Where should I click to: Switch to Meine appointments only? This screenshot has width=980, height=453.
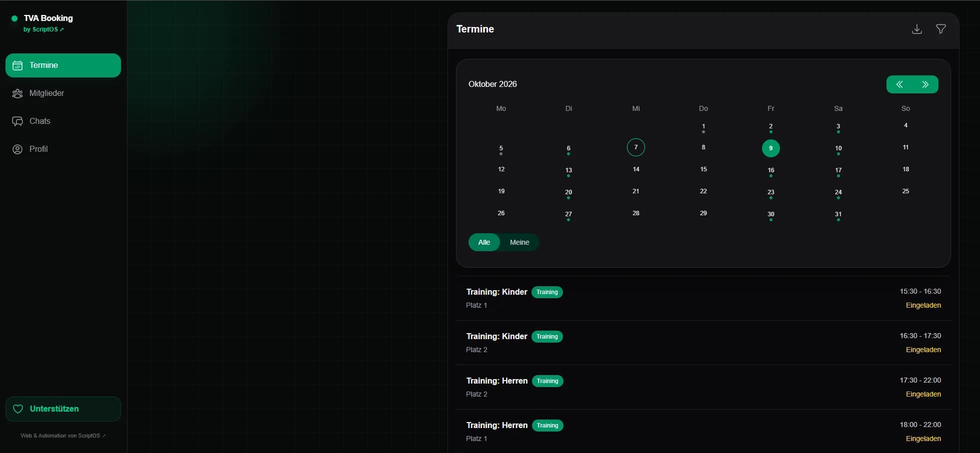(519, 242)
